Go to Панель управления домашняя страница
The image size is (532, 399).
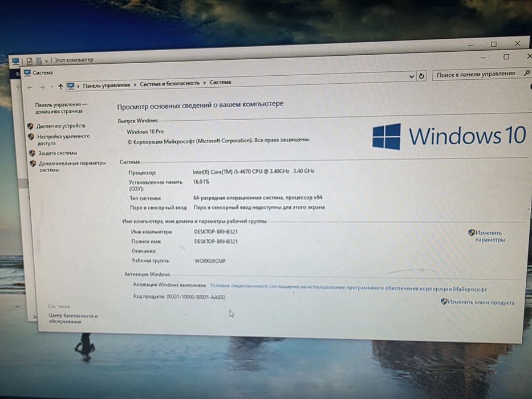pos(61,108)
